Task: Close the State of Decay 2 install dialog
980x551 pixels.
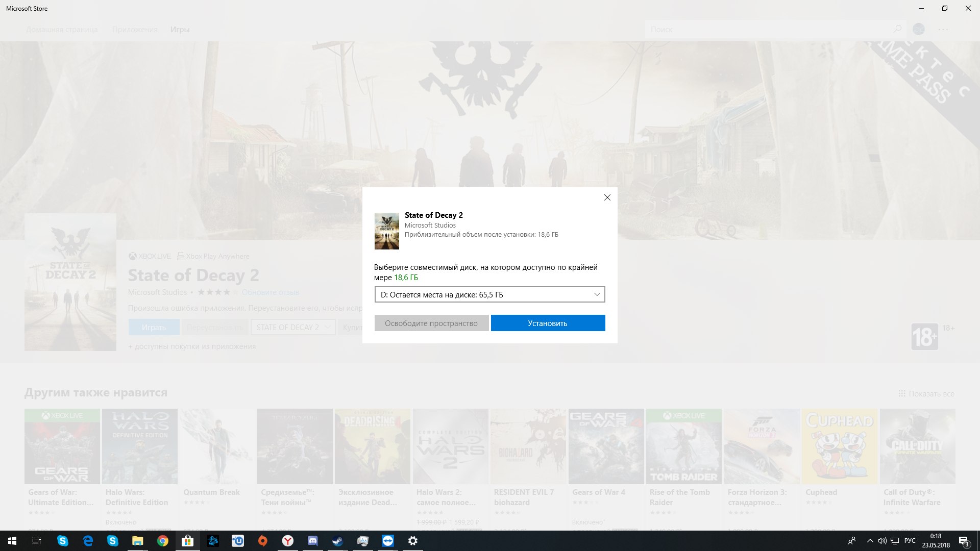Action: (x=607, y=197)
